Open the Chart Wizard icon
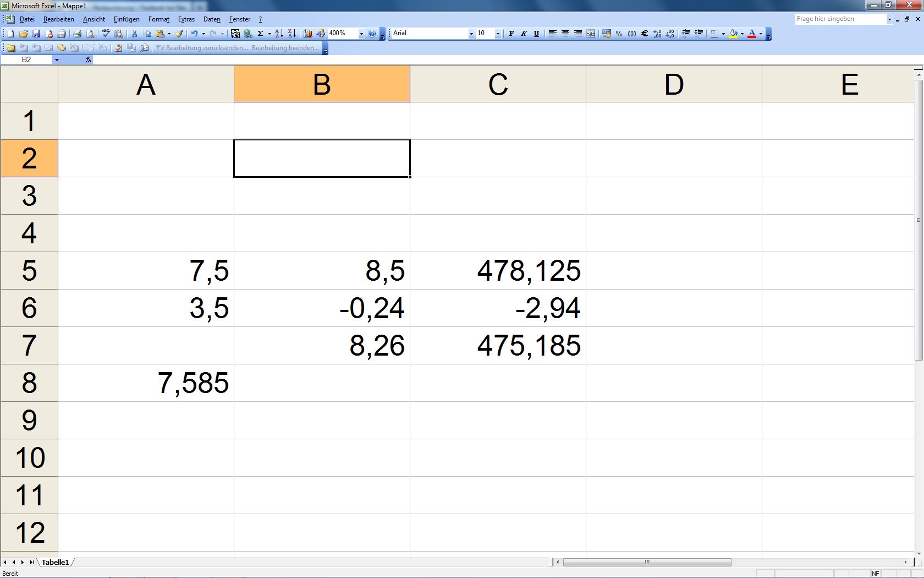The height and width of the screenshot is (578, 924). [x=308, y=34]
